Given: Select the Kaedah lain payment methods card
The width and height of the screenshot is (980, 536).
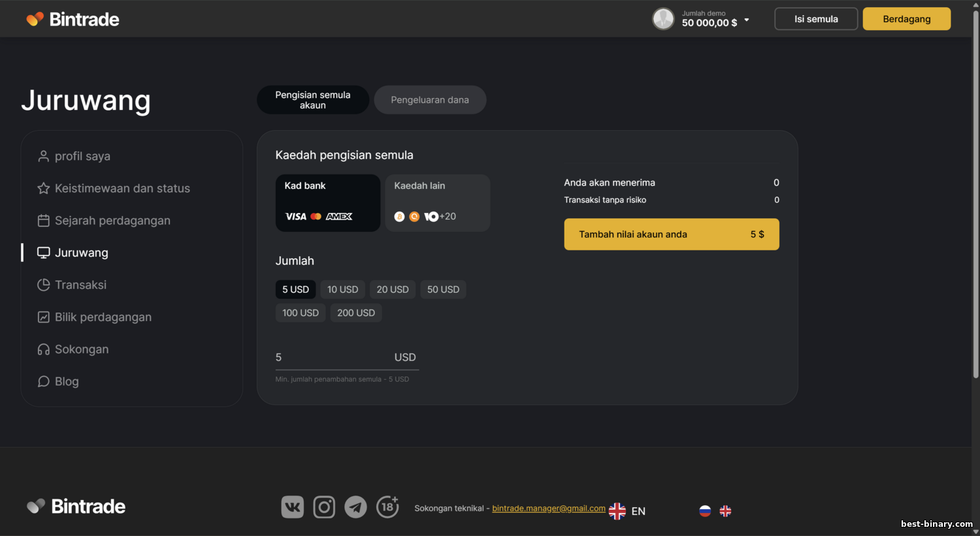Looking at the screenshot, I should pos(437,203).
